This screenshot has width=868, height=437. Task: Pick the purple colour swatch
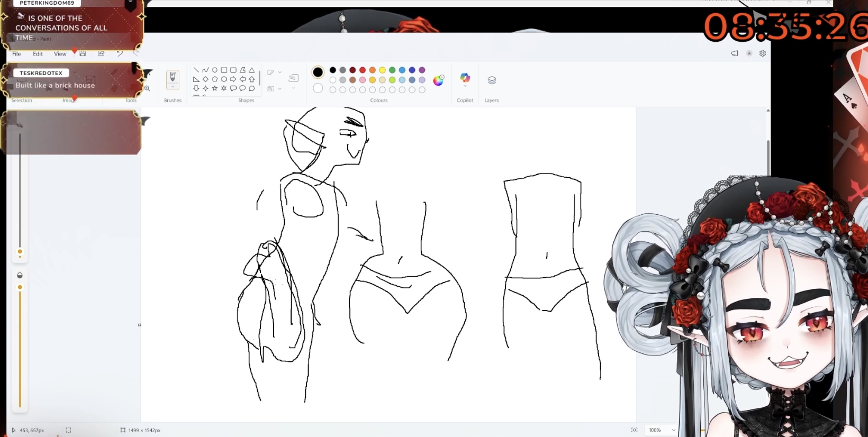coord(422,70)
